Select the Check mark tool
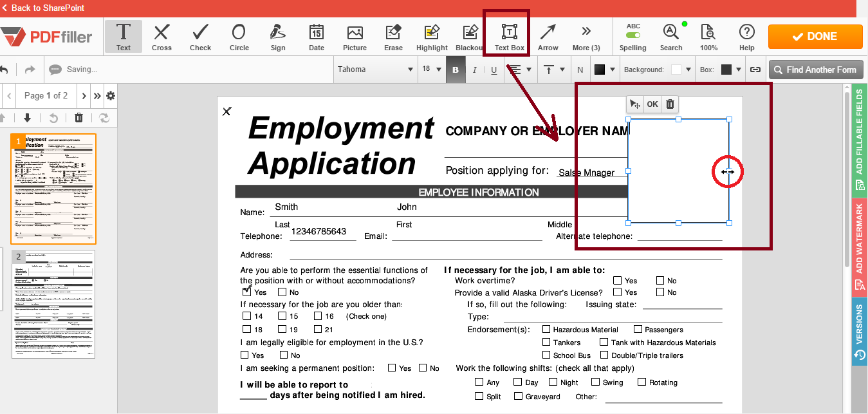Image resolution: width=868 pixels, height=414 pixels. point(200,37)
